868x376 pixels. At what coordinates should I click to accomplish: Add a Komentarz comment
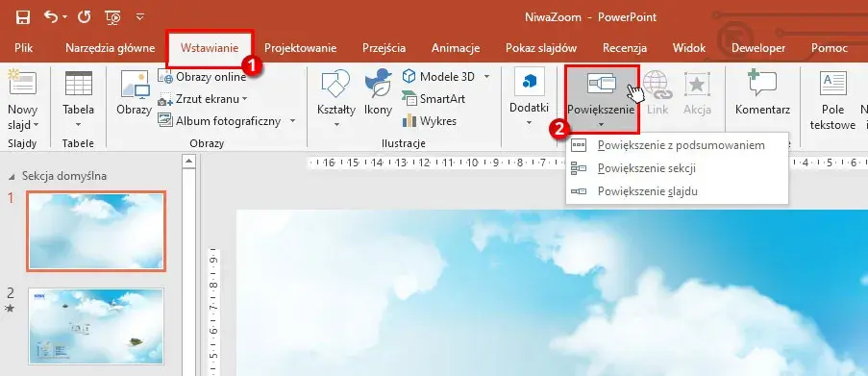(x=762, y=92)
